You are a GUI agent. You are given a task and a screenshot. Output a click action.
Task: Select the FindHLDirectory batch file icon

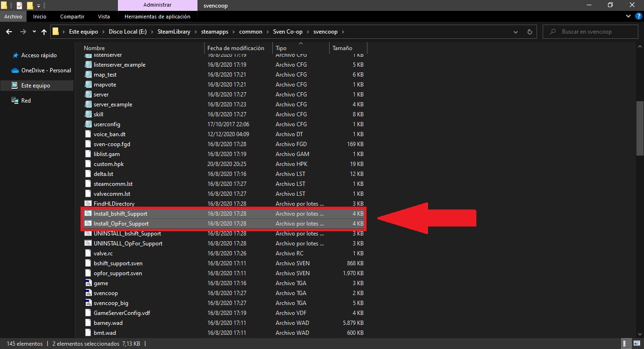pyautogui.click(x=88, y=204)
